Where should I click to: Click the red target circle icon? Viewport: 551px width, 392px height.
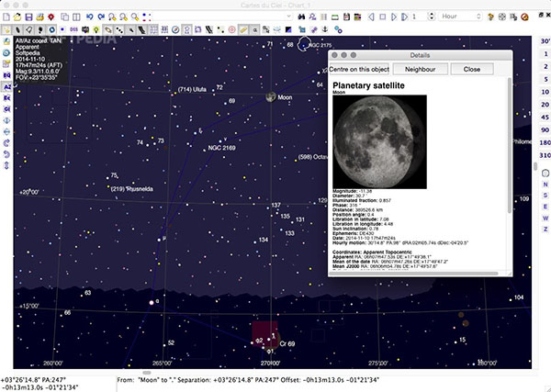(x=232, y=30)
